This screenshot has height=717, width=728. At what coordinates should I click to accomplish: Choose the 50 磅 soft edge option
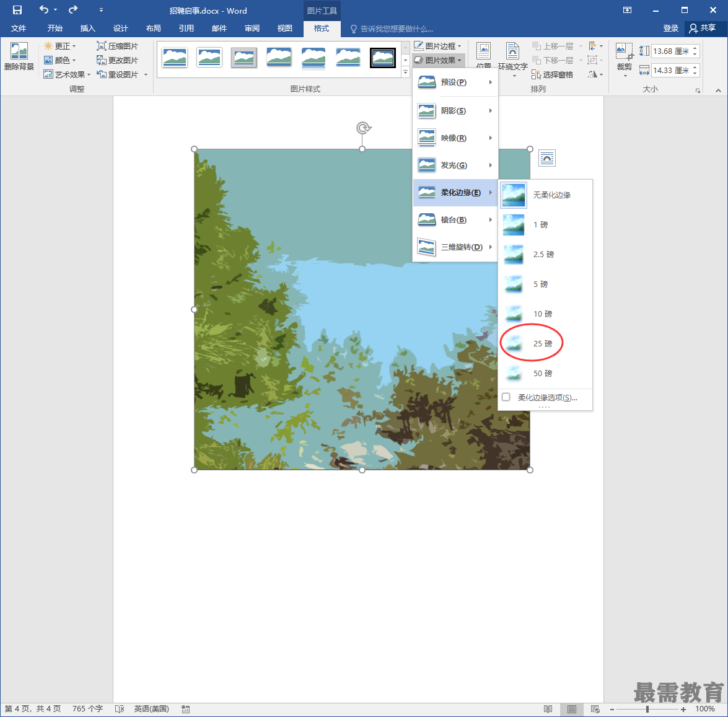546,373
